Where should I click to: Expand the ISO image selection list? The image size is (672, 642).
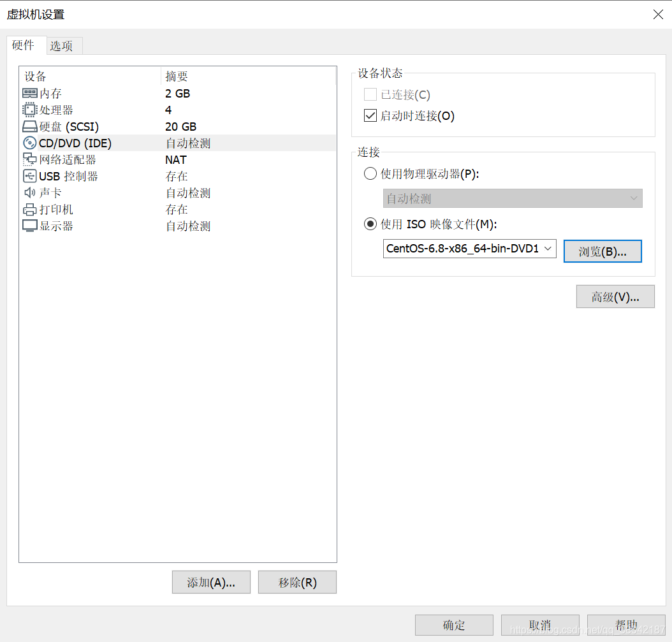tap(548, 249)
